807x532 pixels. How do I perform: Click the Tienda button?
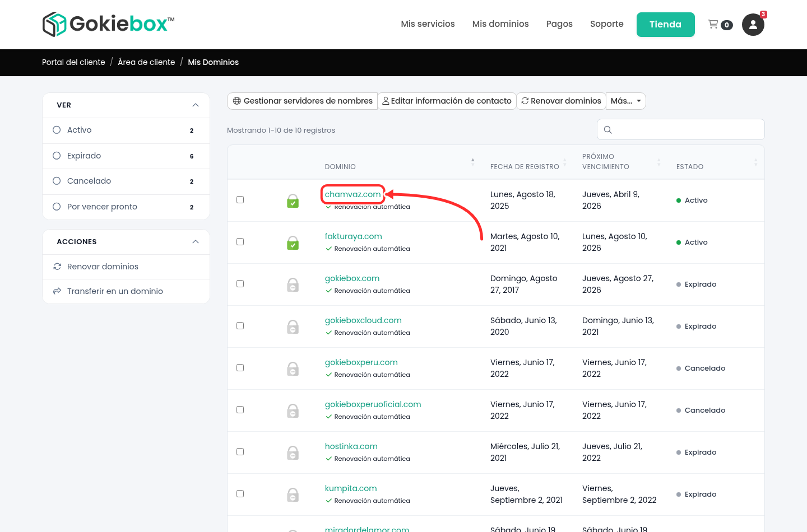(666, 25)
